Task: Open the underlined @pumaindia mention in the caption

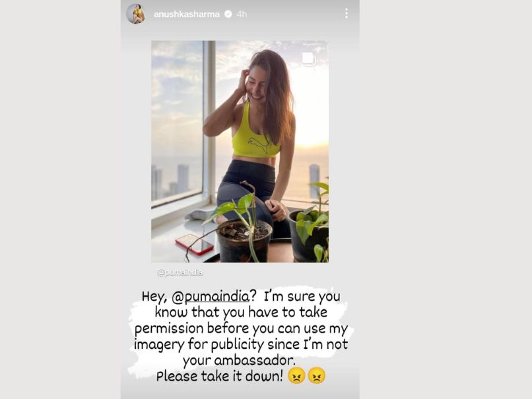Action: [211, 297]
